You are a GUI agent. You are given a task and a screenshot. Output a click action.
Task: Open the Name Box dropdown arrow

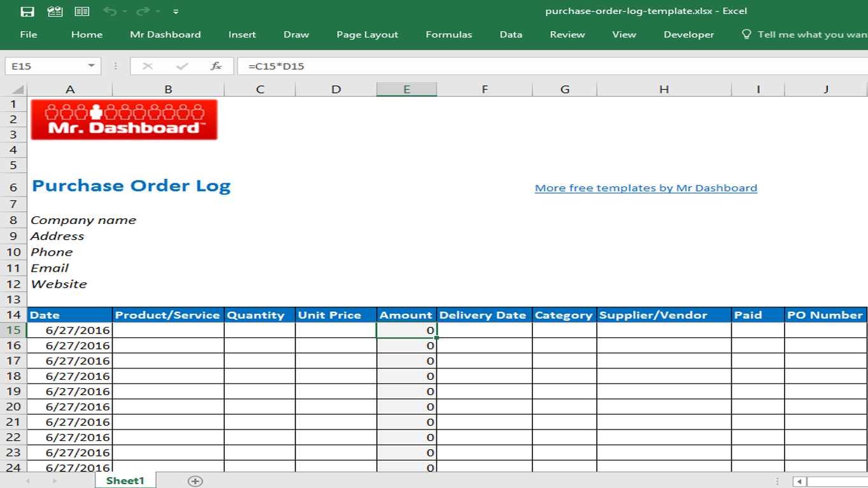(92, 65)
